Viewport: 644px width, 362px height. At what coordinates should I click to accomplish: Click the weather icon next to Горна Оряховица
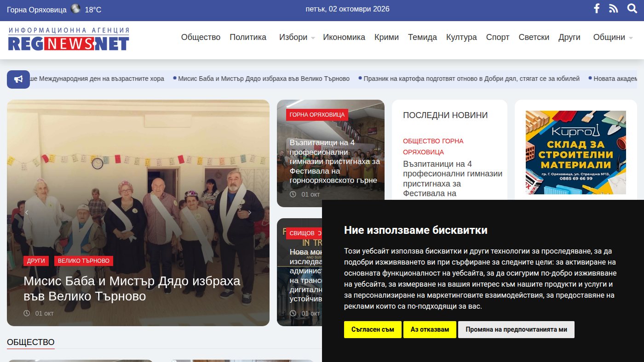(75, 9)
